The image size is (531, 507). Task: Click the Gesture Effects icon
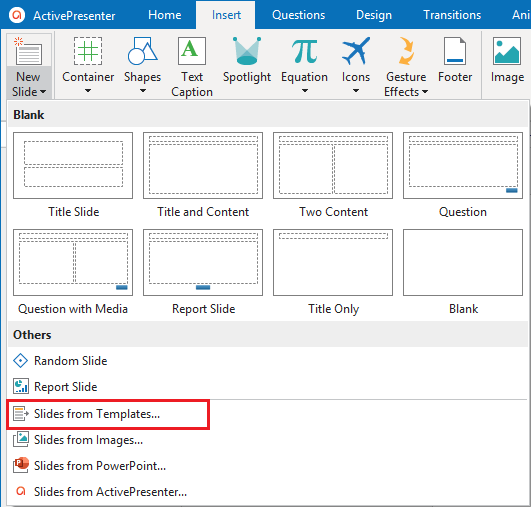pyautogui.click(x=406, y=51)
